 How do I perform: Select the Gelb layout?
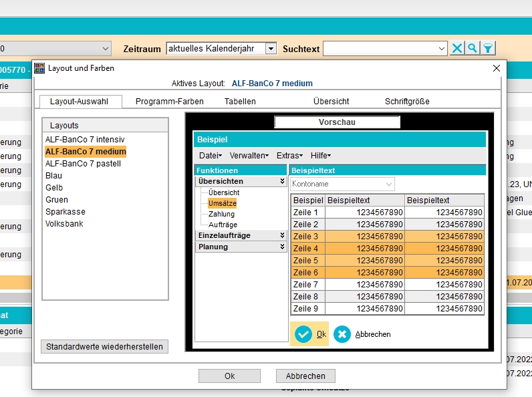54,188
